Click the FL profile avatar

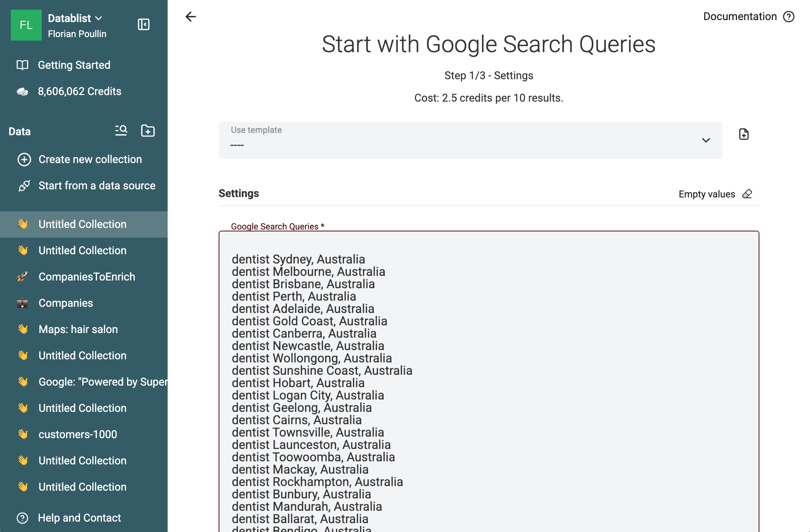(25, 25)
